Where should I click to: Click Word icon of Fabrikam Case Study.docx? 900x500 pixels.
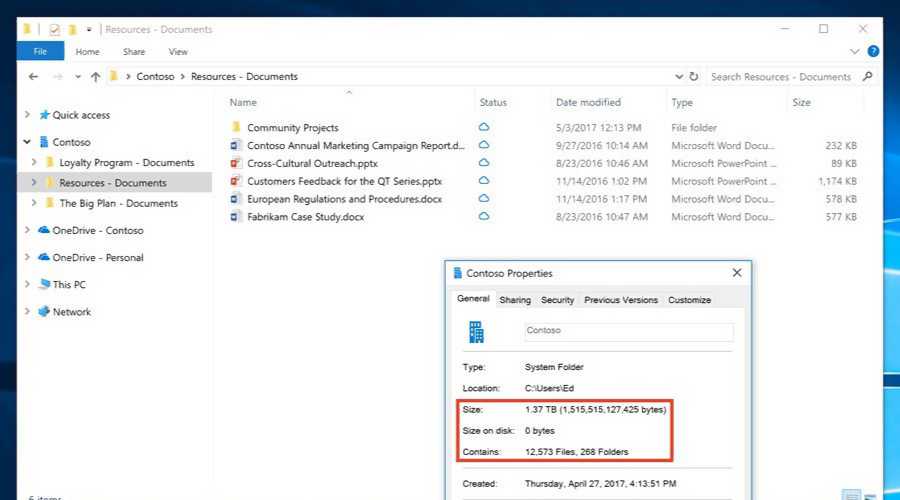tap(235, 216)
